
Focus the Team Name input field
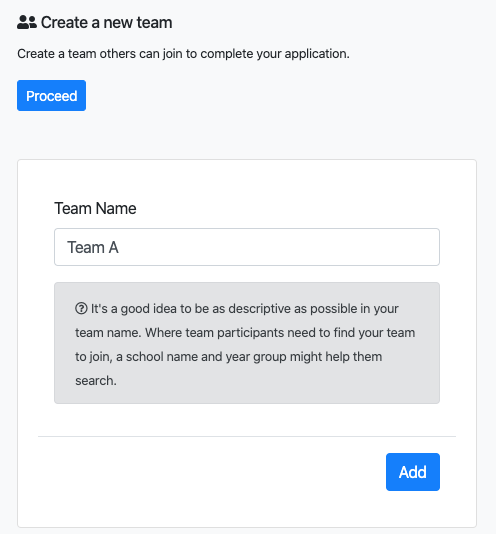click(x=247, y=247)
